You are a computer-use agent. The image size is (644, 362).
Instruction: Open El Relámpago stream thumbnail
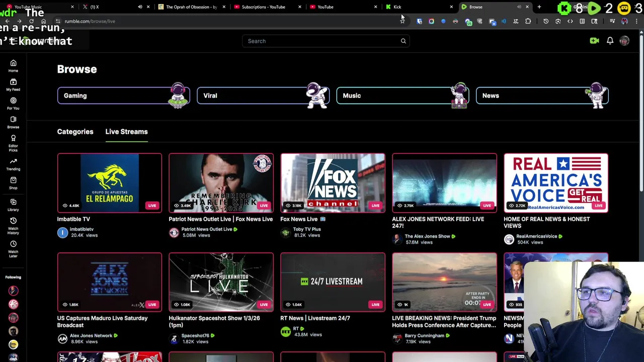pos(110,183)
